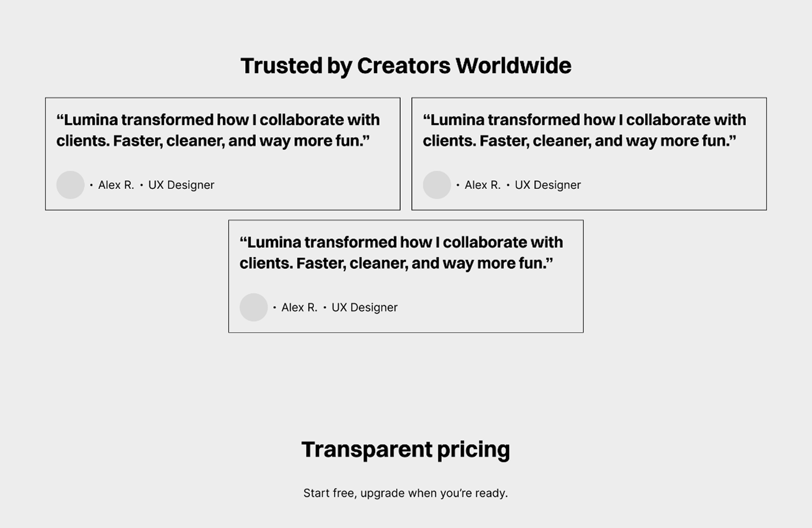Click "UX Designer" in the bottom-center testimonial card
Screen dimensions: 812x528
click(x=365, y=308)
